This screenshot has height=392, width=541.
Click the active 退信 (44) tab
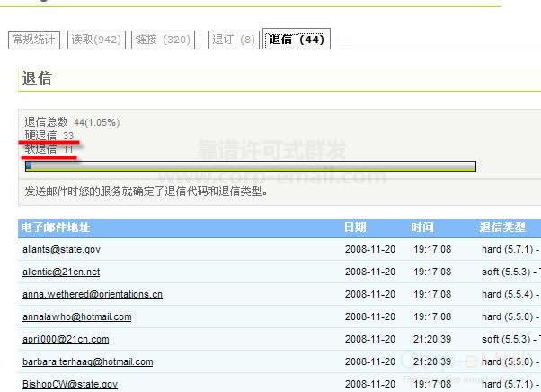[x=296, y=40]
